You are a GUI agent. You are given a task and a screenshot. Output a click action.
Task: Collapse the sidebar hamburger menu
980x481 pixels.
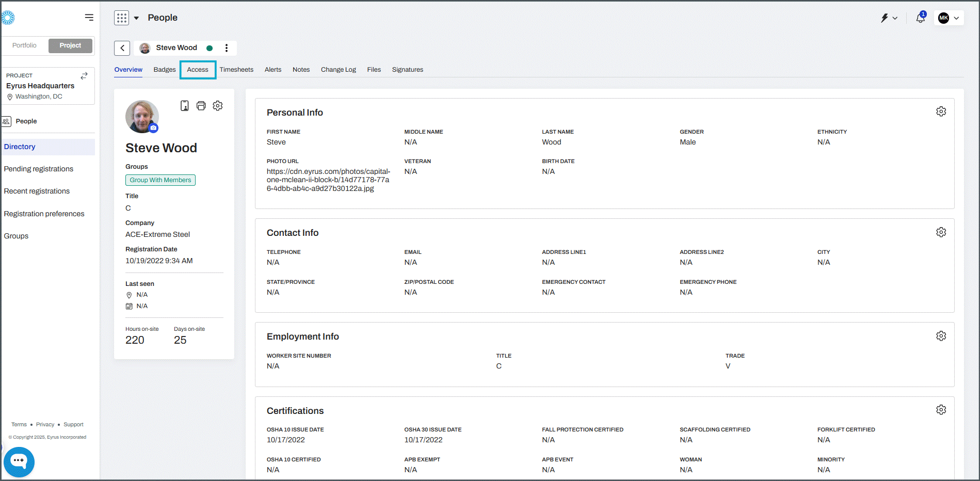(x=89, y=18)
